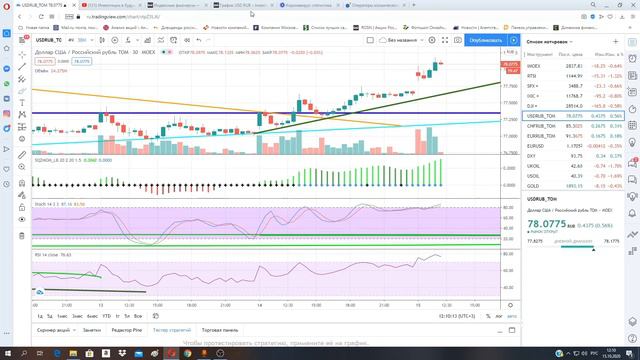This screenshot has width=640, height=360.
Task: Toggle lock all drawing tools
Action: tap(22, 207)
